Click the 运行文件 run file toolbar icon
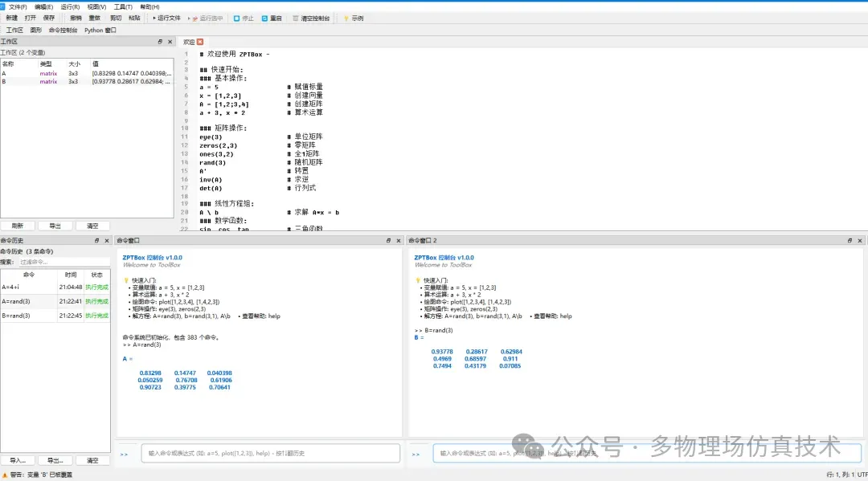 [154, 18]
